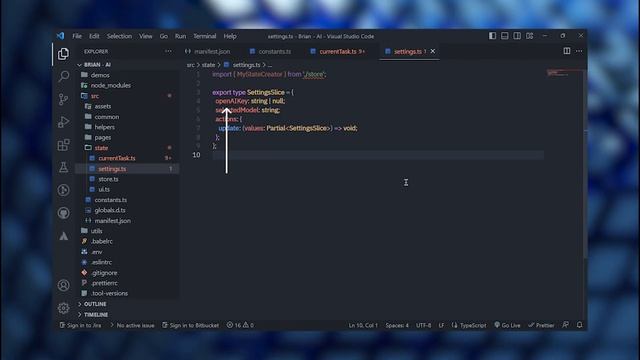Open store.ts in the explorer
This screenshot has height=360, width=640.
click(x=108, y=179)
